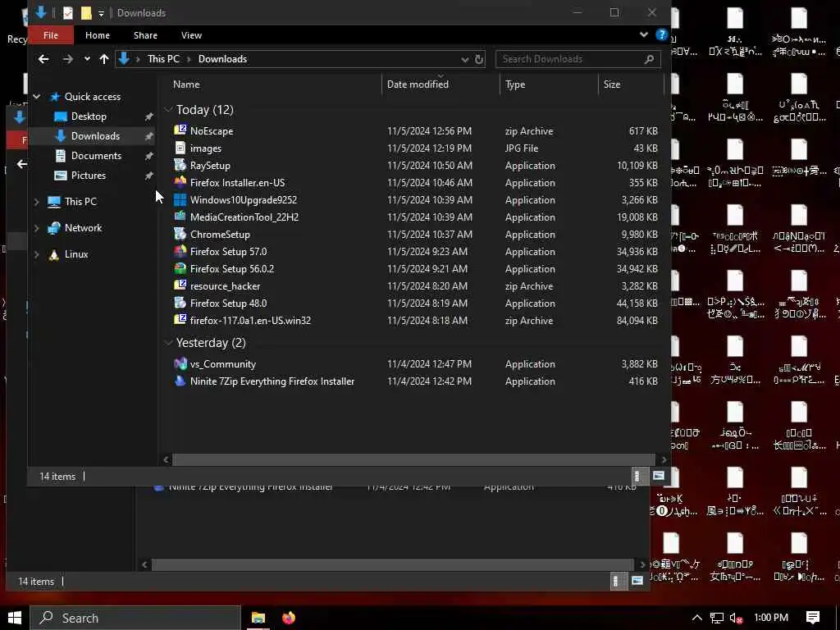Go forward with the Forward arrow
This screenshot has height=630, width=840.
(67, 59)
